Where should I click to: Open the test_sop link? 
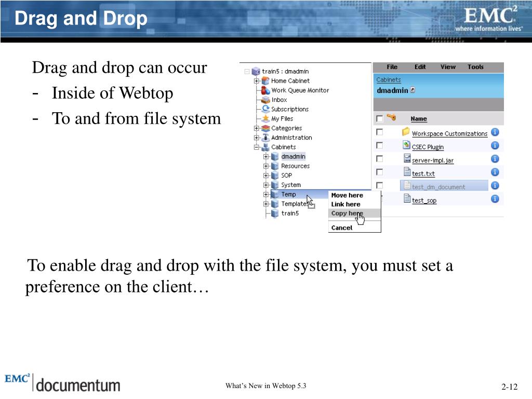point(424,201)
